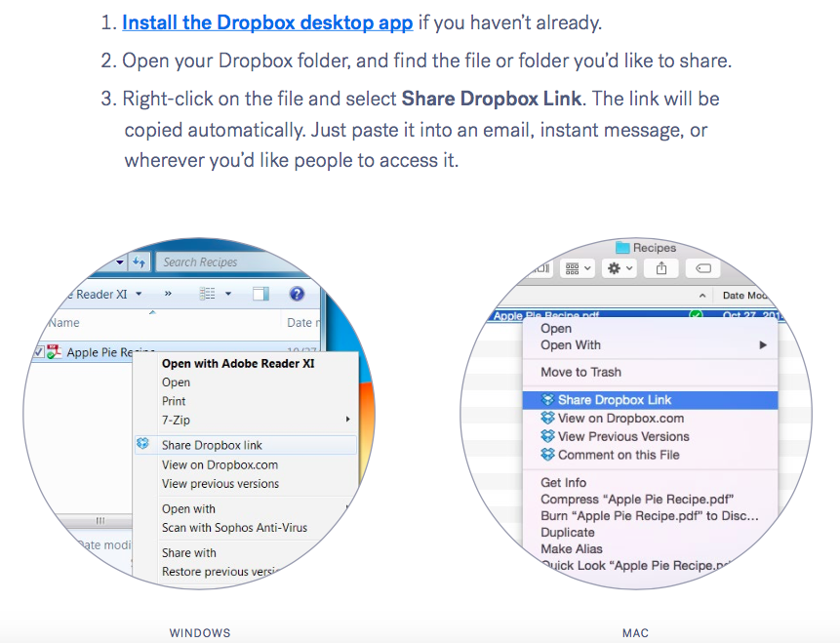Click the horizontal scrollbar in Windows Explorer
The width and height of the screenshot is (840, 643).
100,521
